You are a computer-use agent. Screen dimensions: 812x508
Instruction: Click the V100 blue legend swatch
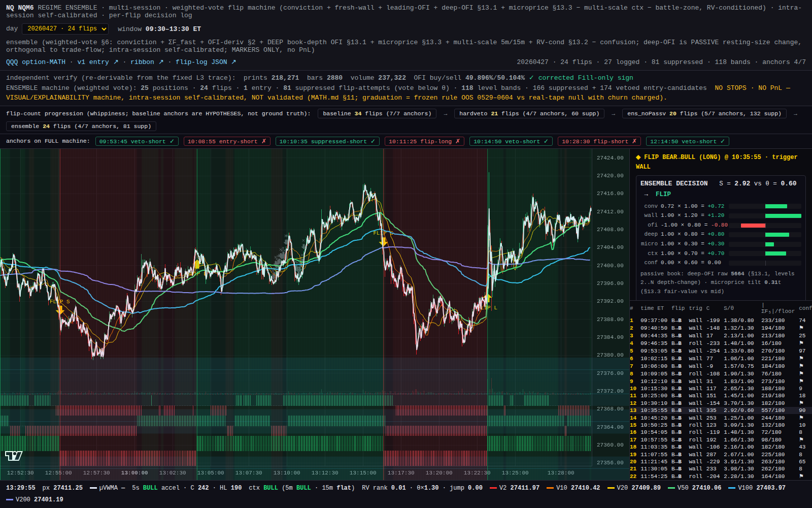click(x=732, y=488)
